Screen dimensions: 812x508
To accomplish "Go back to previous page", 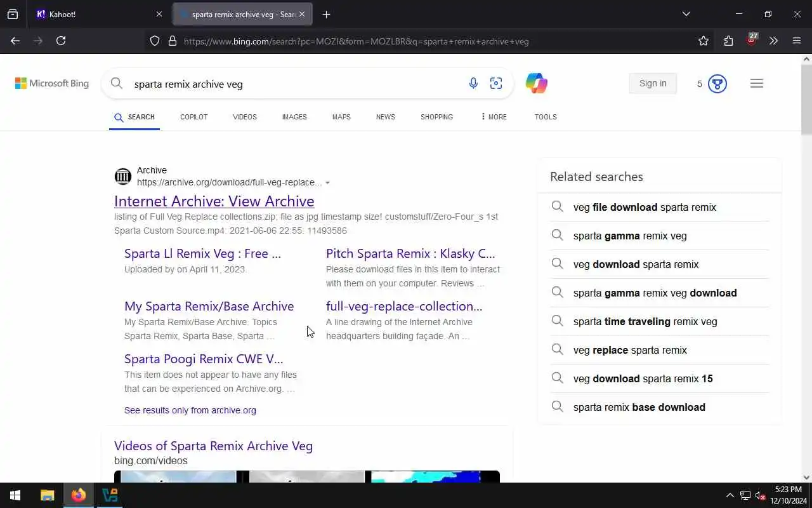I will pos(15,41).
